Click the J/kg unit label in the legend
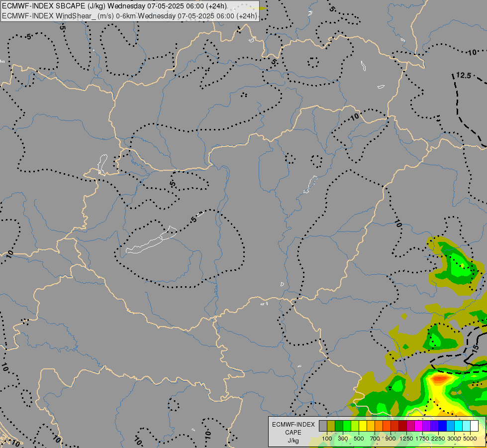The width and height of the screenshot is (487, 448). pos(293,441)
